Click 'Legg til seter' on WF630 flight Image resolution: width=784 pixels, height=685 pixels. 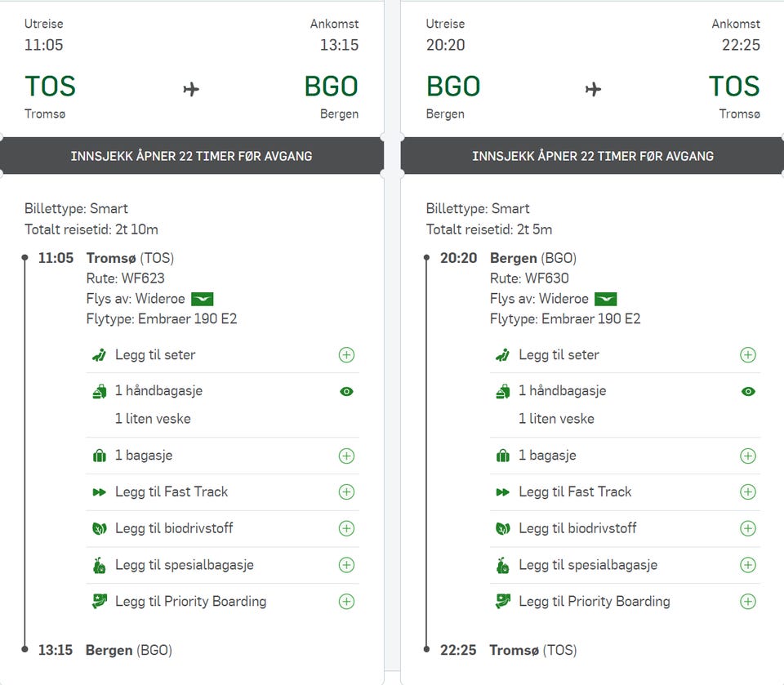559,355
